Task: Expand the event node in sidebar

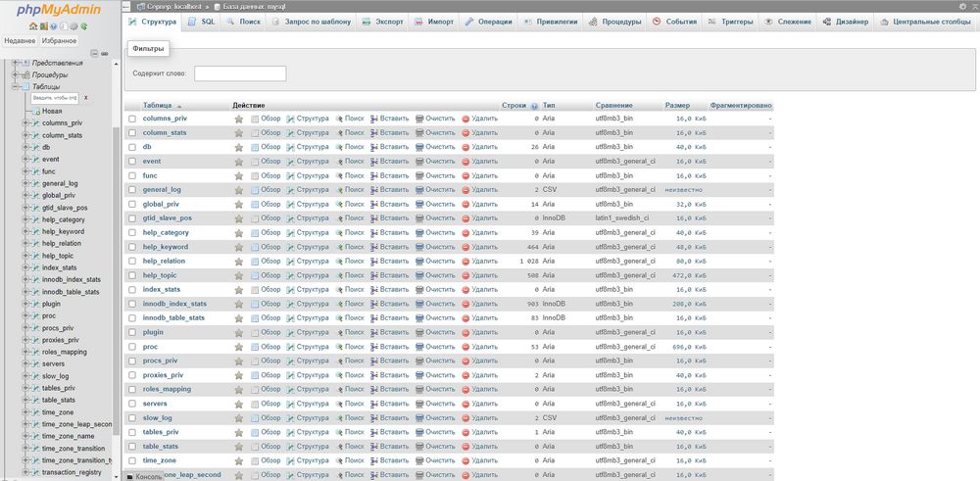Action: pyautogui.click(x=25, y=160)
